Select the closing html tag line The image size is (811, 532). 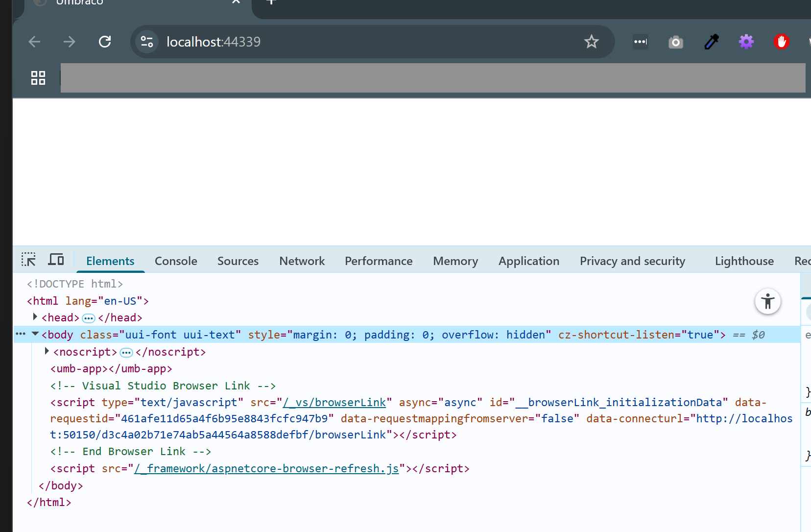[x=49, y=503]
